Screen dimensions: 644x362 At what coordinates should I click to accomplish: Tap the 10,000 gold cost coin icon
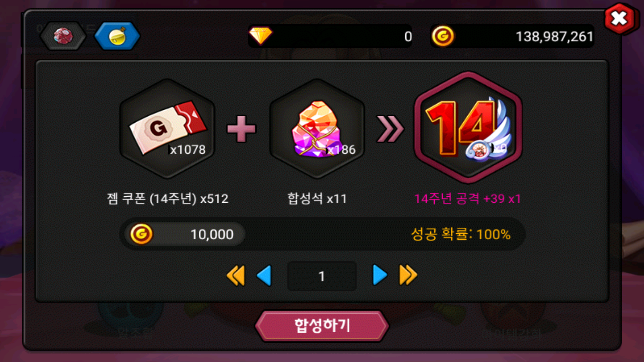pos(141,234)
